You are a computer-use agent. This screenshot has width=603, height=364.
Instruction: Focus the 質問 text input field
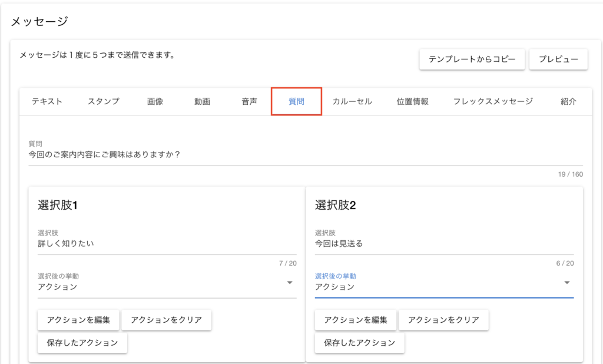(305, 155)
